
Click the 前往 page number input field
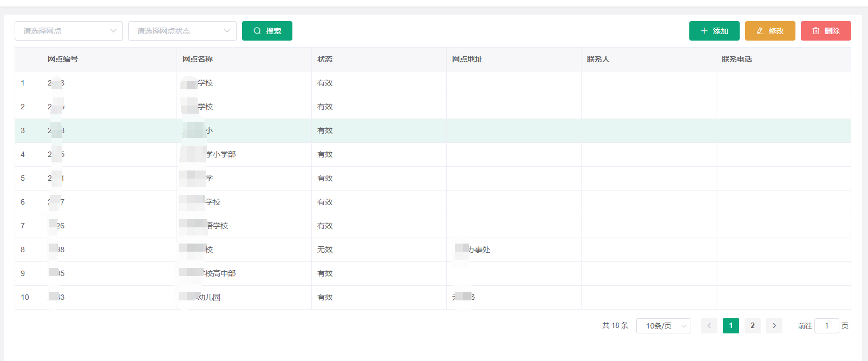tap(826, 326)
